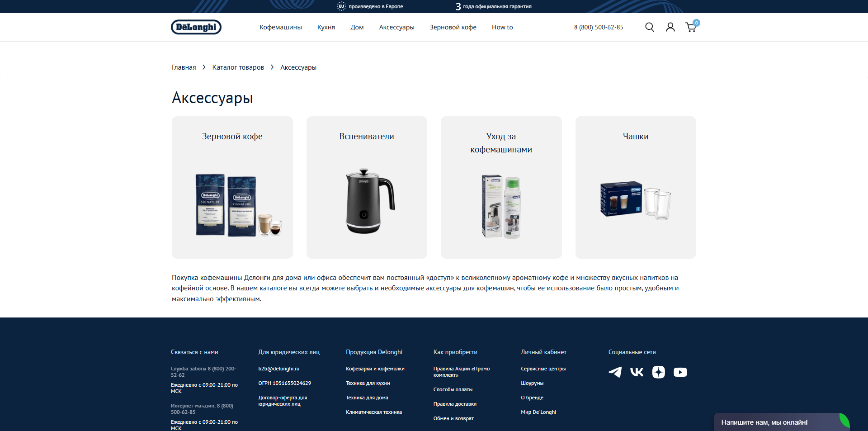Click the b2b@delonghi.ru email link
The height and width of the screenshot is (431, 868).
pyautogui.click(x=278, y=369)
